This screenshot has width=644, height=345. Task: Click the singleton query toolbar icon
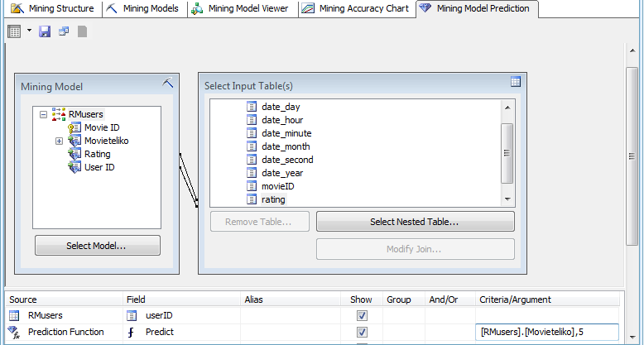(64, 31)
